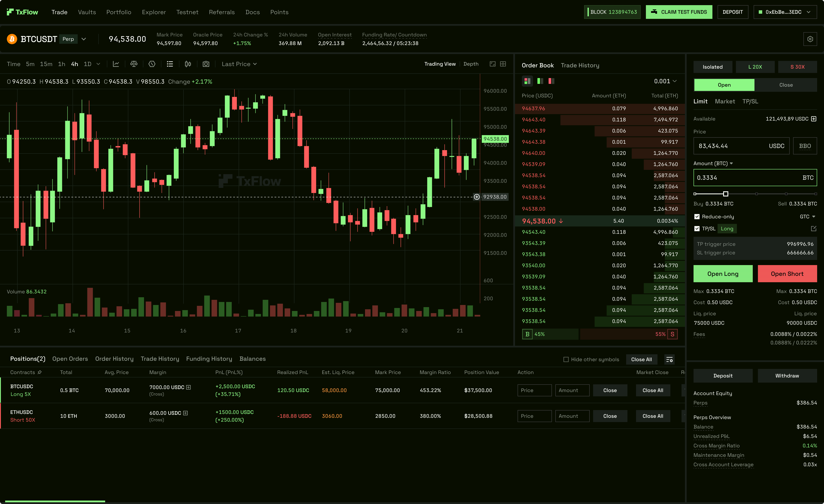Take a chart snapshot with the camera icon
Viewport: 824px width, 504px height.
[206, 64]
